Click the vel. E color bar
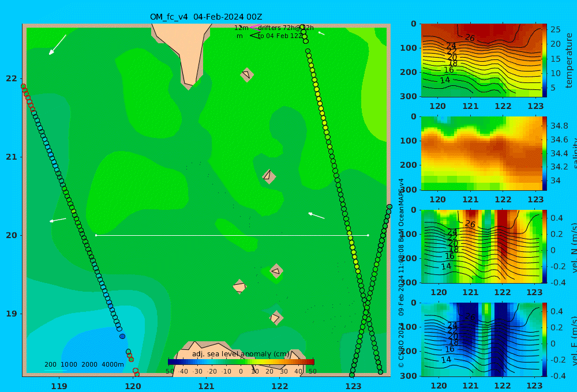 pos(545,340)
